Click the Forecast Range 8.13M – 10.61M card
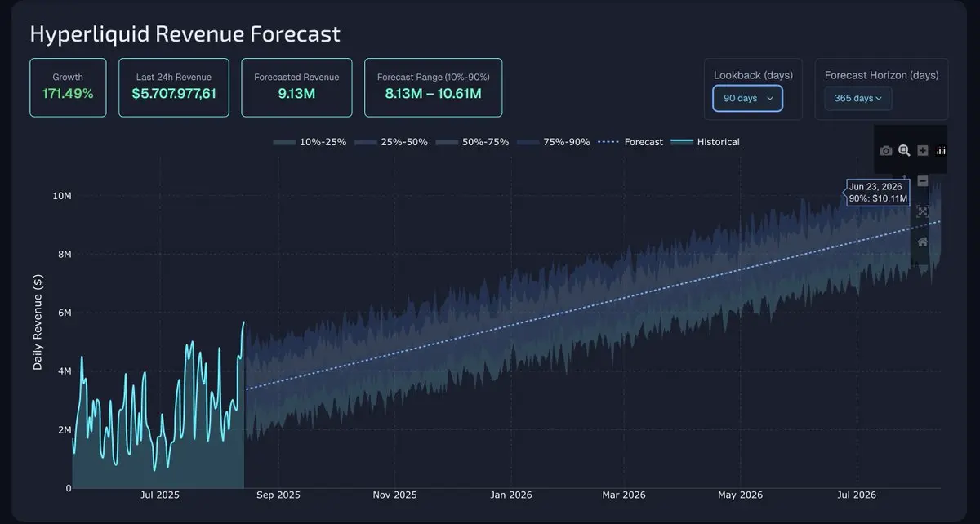 coord(433,87)
